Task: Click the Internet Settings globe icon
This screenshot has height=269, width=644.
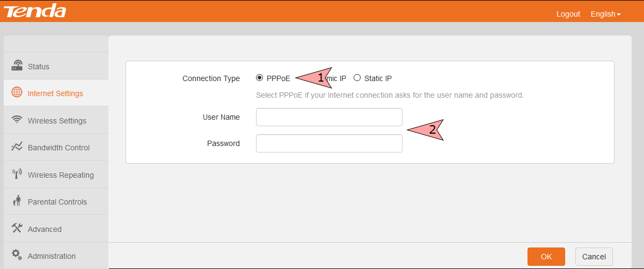Action: (17, 92)
